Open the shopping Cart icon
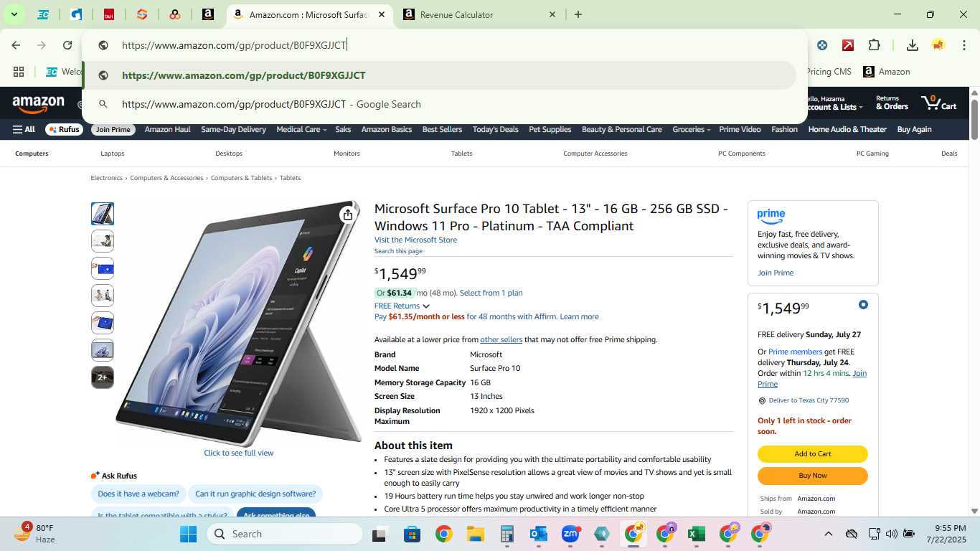Screen dimensions: 980x551 coord(940,103)
